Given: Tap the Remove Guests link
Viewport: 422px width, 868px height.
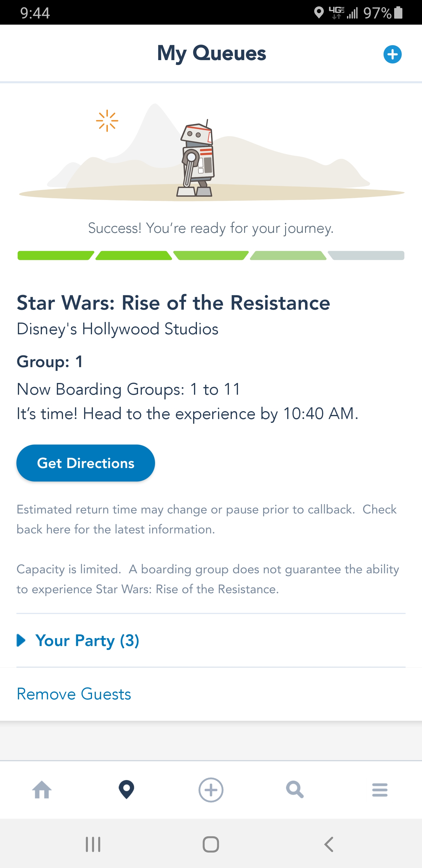Looking at the screenshot, I should pyautogui.click(x=74, y=694).
